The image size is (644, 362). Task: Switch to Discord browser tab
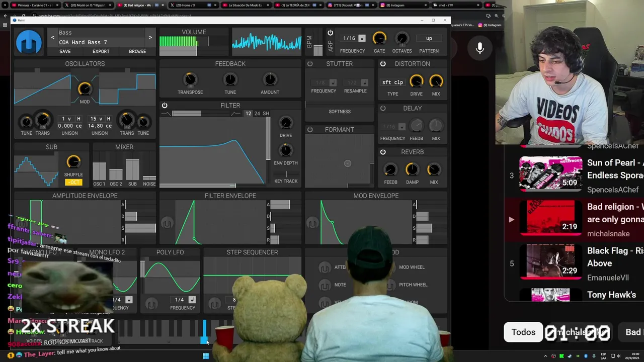pos(350,5)
